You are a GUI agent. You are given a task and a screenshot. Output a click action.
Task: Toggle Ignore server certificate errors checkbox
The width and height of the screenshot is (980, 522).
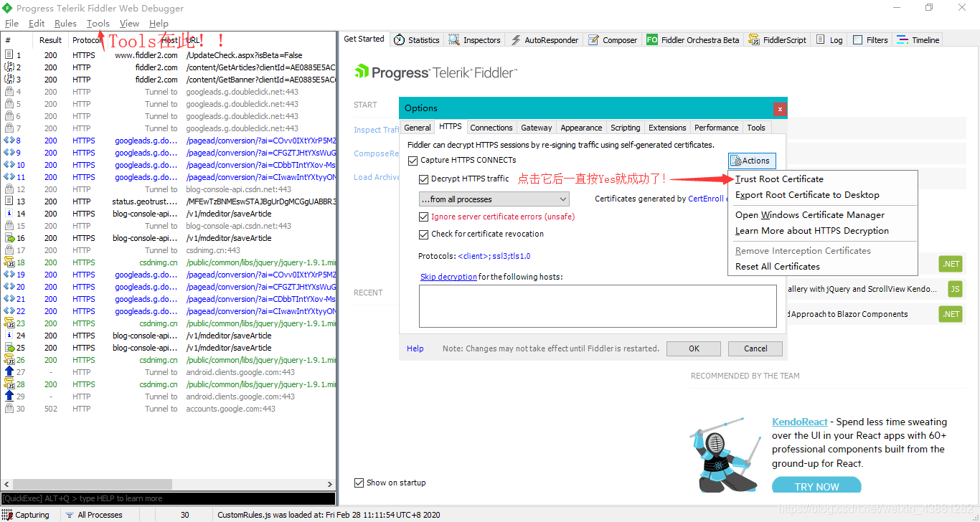pyautogui.click(x=423, y=217)
